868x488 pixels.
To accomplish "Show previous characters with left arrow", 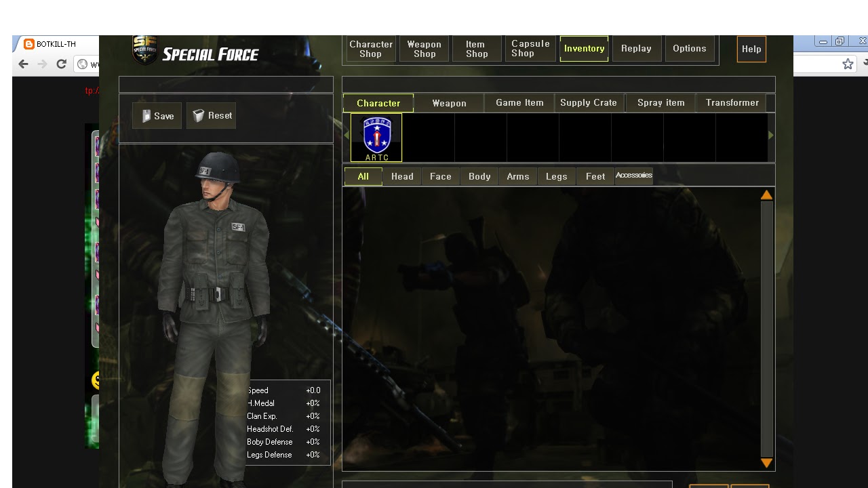I will tap(347, 136).
